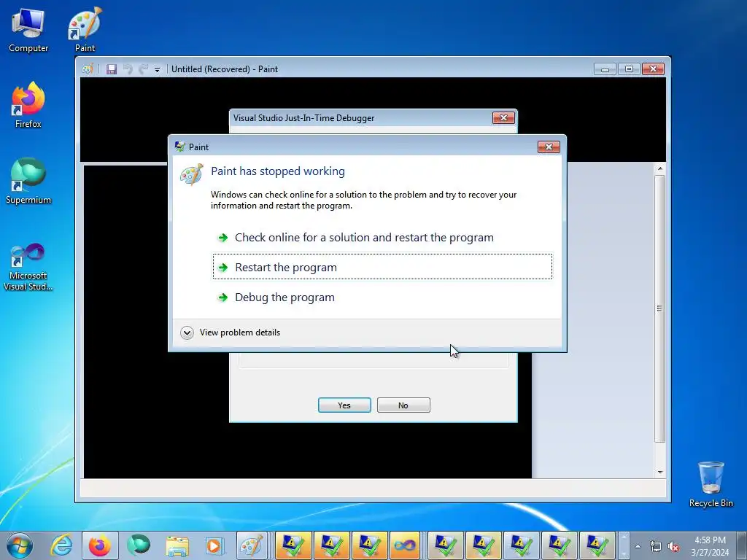Click the down arrow on Paint's vertical scrollbar
Image resolution: width=747 pixels, height=560 pixels.
click(659, 472)
